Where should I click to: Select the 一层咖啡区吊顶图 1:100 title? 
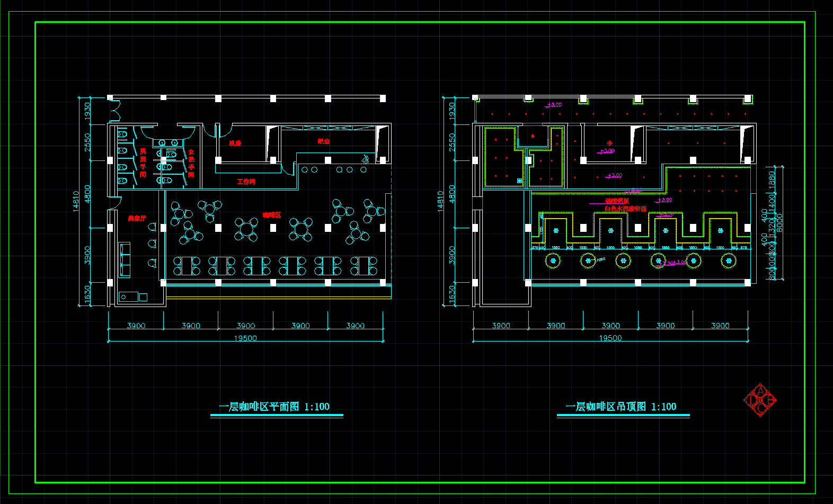tap(621, 407)
